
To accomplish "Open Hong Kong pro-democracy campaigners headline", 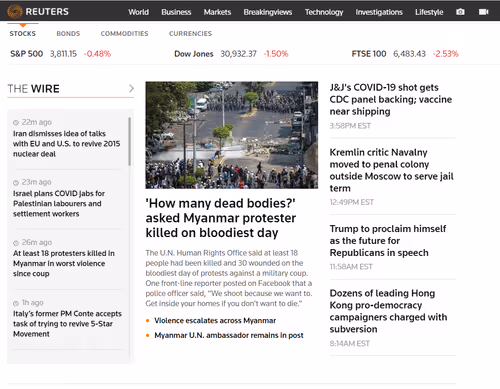I will (x=388, y=311).
